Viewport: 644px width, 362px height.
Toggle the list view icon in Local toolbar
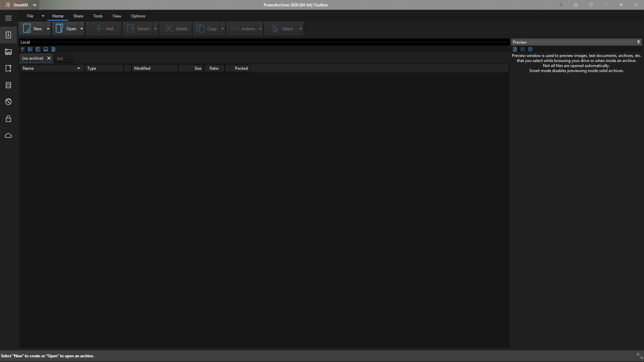pos(30,49)
